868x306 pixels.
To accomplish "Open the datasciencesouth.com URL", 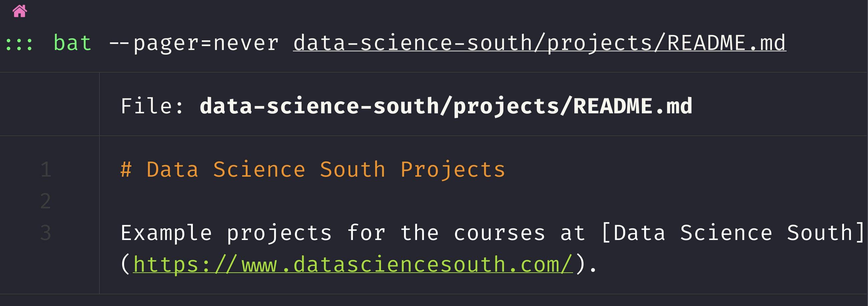I will (353, 265).
